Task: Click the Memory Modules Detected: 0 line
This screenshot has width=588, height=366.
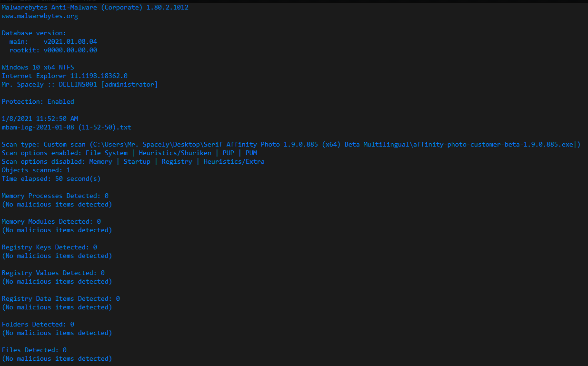Action: point(51,222)
